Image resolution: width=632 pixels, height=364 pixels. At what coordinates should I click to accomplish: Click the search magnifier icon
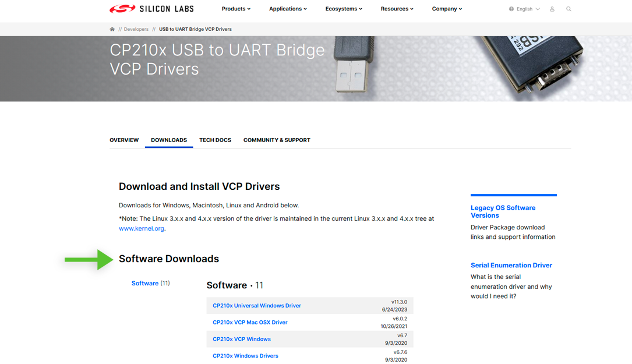click(x=569, y=9)
